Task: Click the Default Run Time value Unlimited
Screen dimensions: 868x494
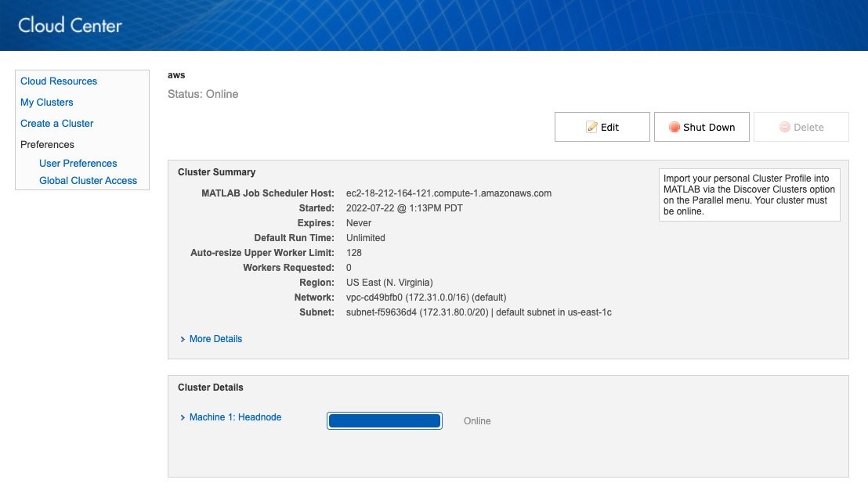Action: tap(365, 238)
